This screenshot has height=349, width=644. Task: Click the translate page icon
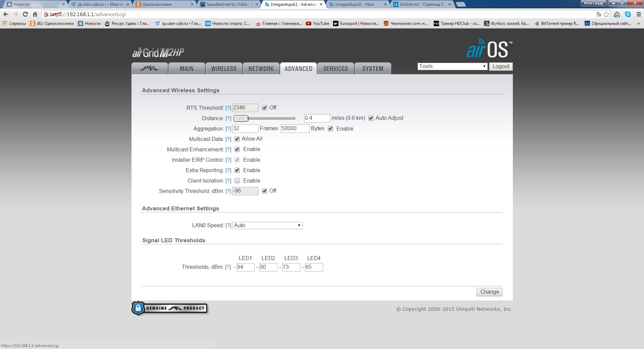coord(599,14)
